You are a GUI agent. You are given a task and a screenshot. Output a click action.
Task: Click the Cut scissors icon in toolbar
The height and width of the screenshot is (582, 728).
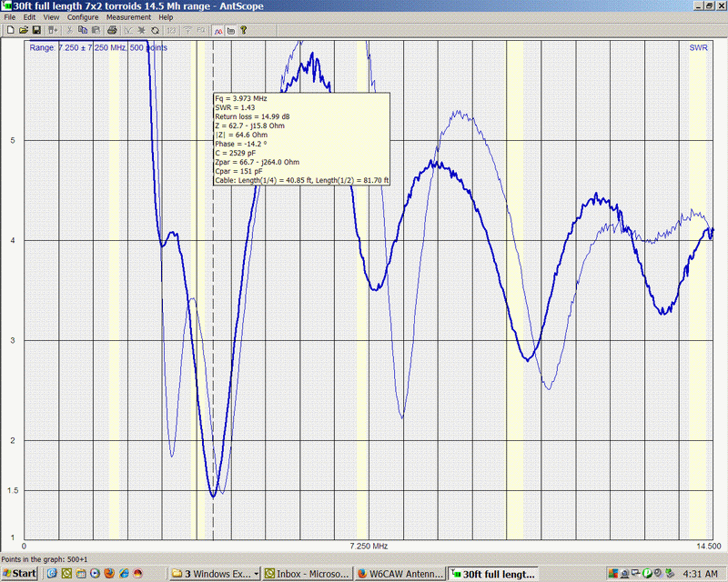(70, 30)
